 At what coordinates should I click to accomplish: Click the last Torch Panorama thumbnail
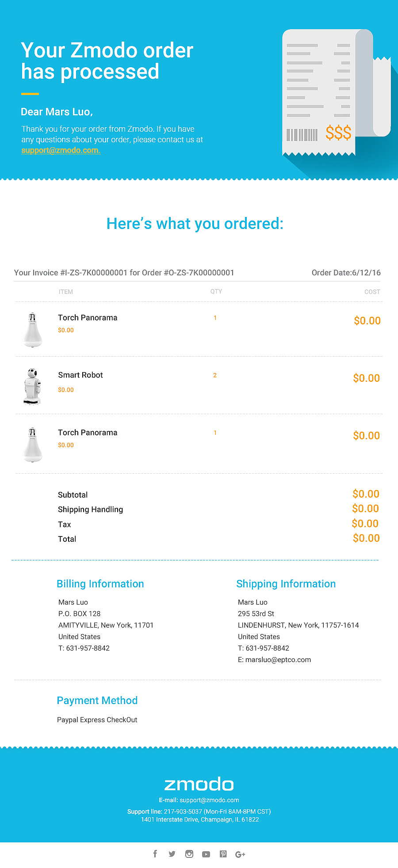[x=32, y=445]
